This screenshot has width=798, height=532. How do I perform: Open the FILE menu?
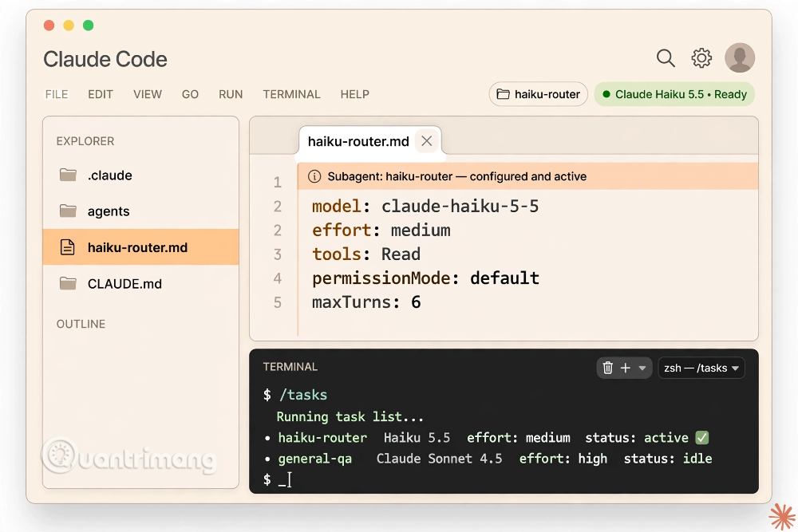click(x=57, y=94)
